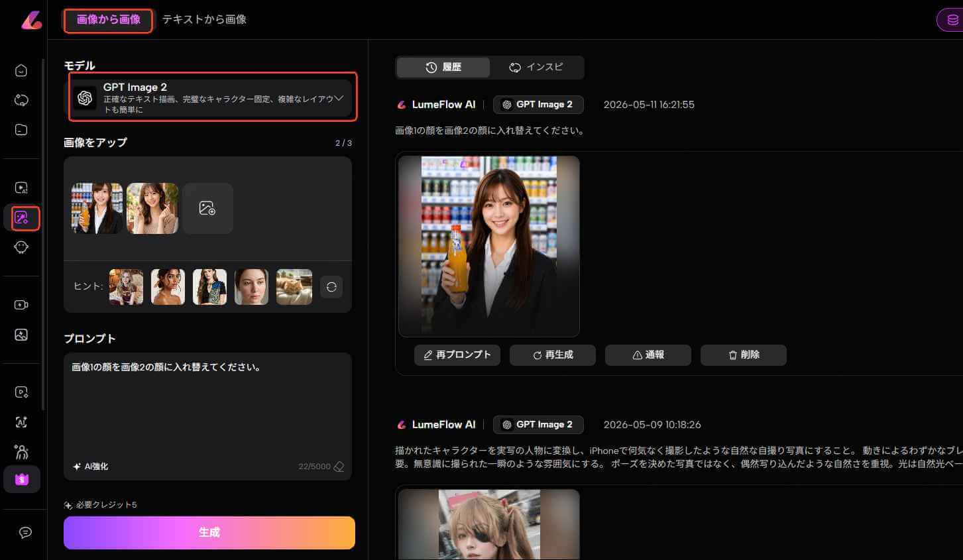
Task: Open the loop/sync icon in sidebar
Action: [21, 100]
